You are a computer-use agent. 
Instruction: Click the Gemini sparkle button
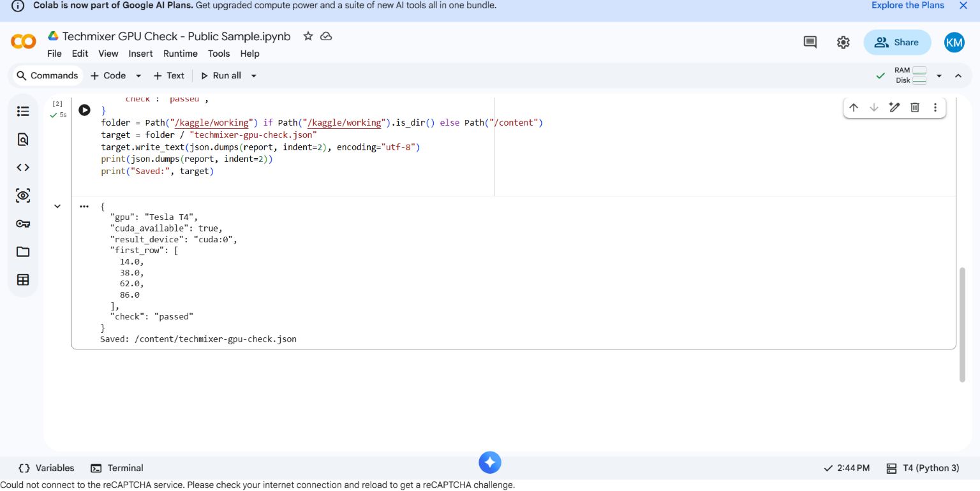tap(490, 462)
